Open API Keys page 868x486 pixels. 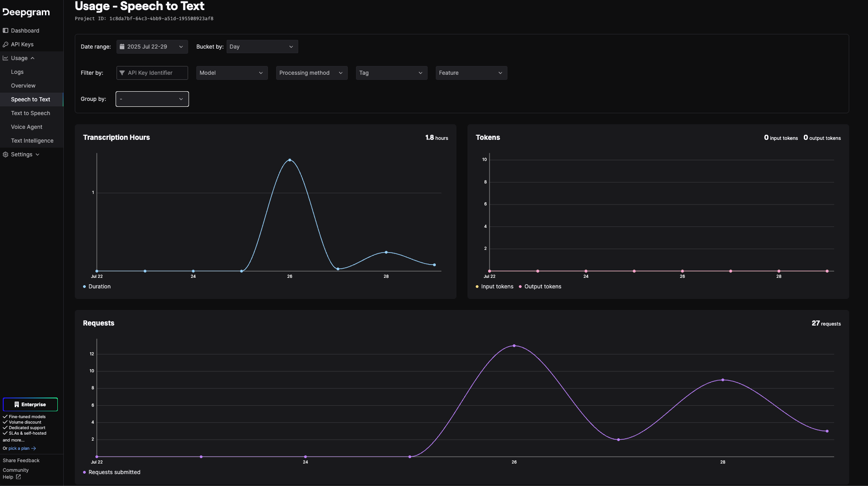point(22,44)
